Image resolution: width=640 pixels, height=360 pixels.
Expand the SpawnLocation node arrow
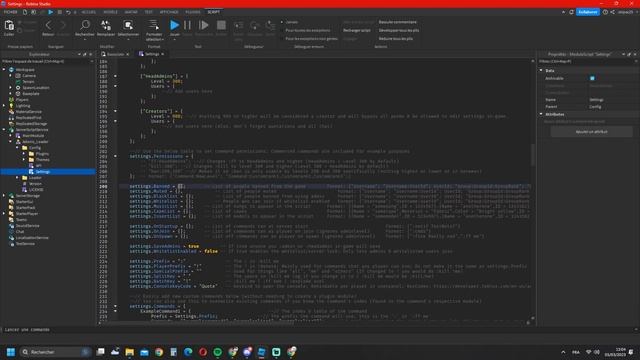[11, 87]
